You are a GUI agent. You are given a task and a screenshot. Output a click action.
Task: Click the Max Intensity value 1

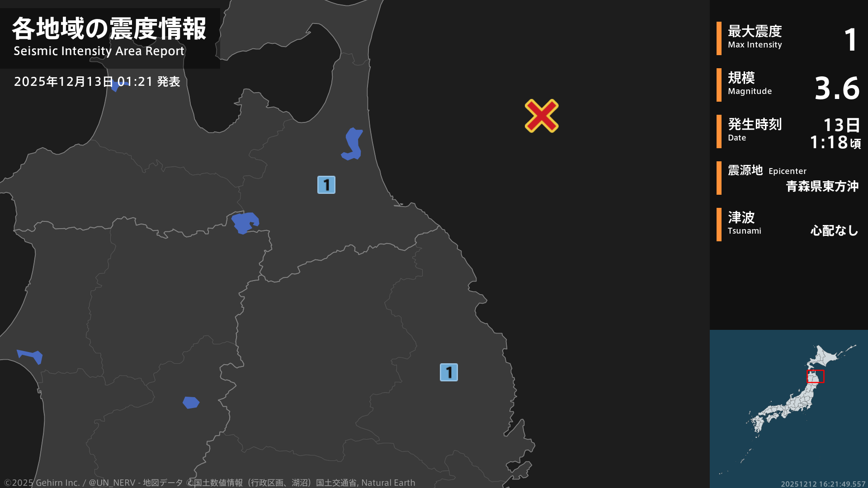(x=850, y=39)
